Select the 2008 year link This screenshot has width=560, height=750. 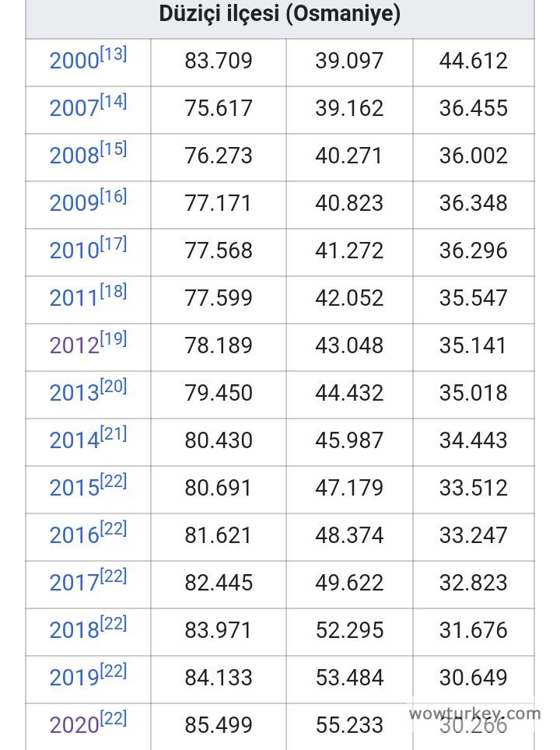74,156
